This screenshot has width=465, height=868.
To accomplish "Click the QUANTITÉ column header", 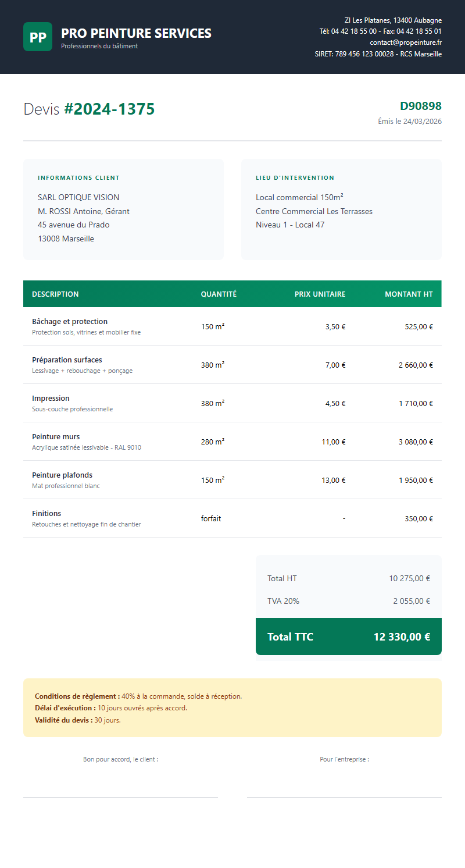I will 219,294.
